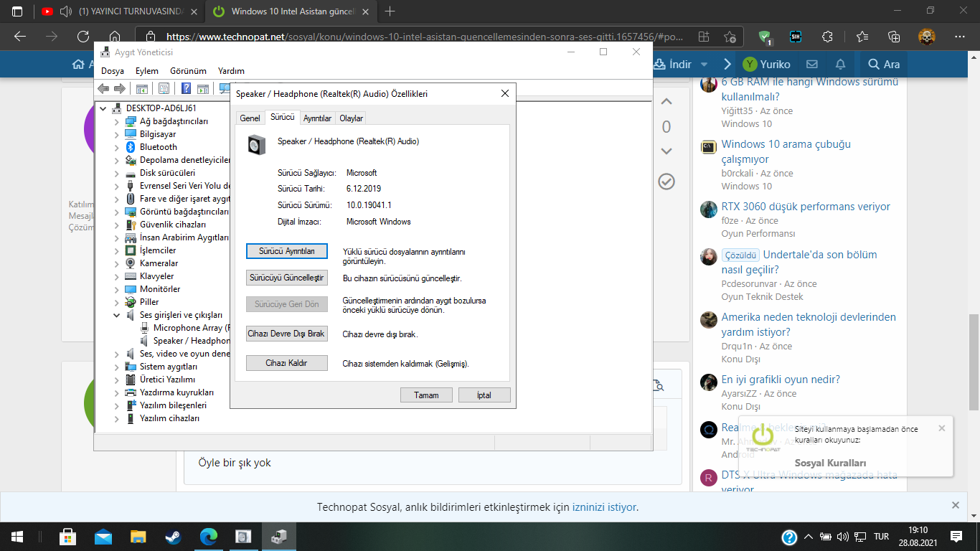
Task: Click the Cihazı Devre Dışı Bırak button
Action: [287, 334]
